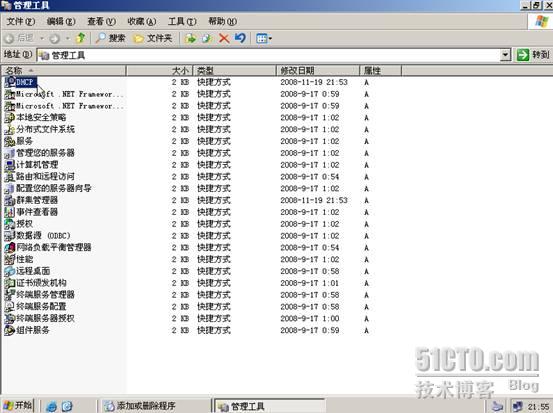Image resolution: width=553 pixels, height=413 pixels.
Task: Select the 终端服务配置 icon
Action: [x=10, y=306]
